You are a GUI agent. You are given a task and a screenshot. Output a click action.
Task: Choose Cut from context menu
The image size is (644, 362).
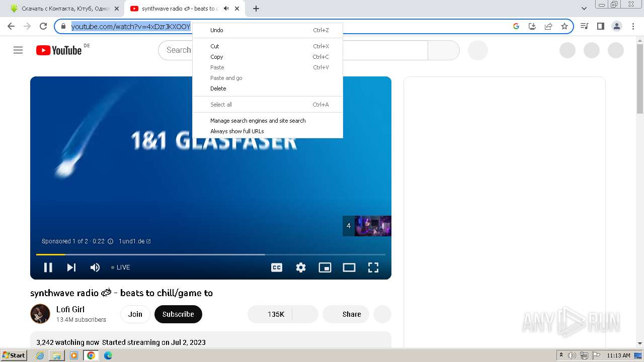[x=268, y=46]
